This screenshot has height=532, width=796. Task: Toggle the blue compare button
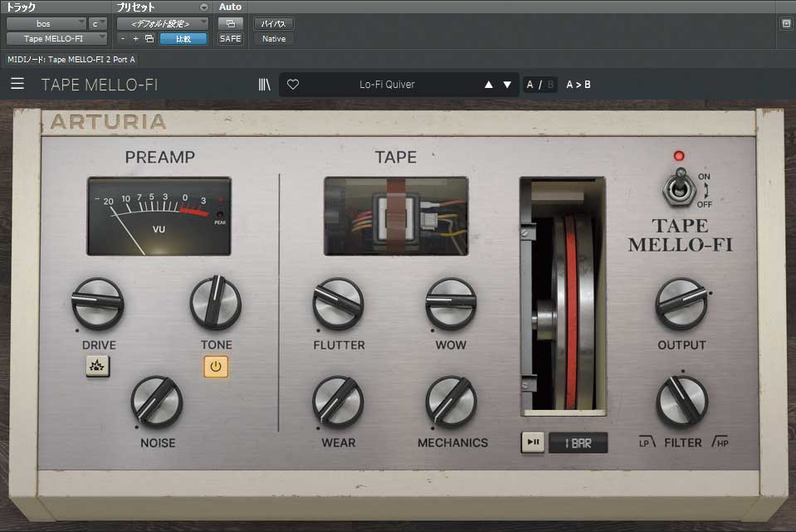[183, 38]
